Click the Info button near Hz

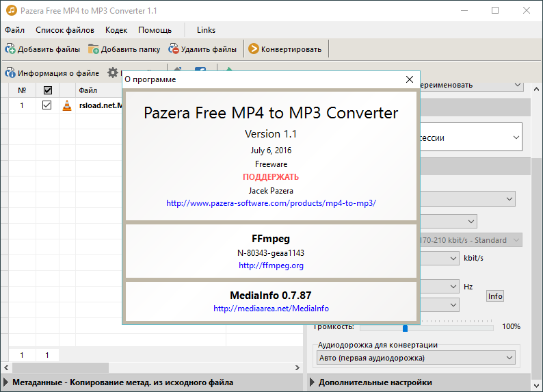(x=495, y=296)
